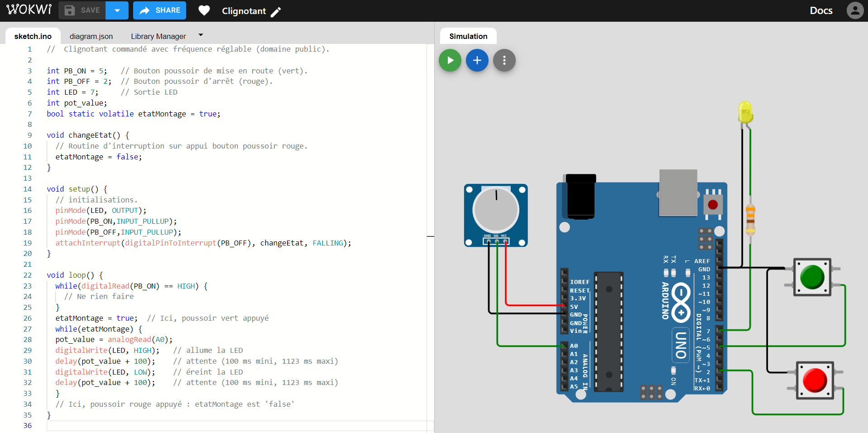Image resolution: width=868 pixels, height=433 pixels.
Task: Click the 'int LED = 7;' declaration
Action: tap(72, 92)
